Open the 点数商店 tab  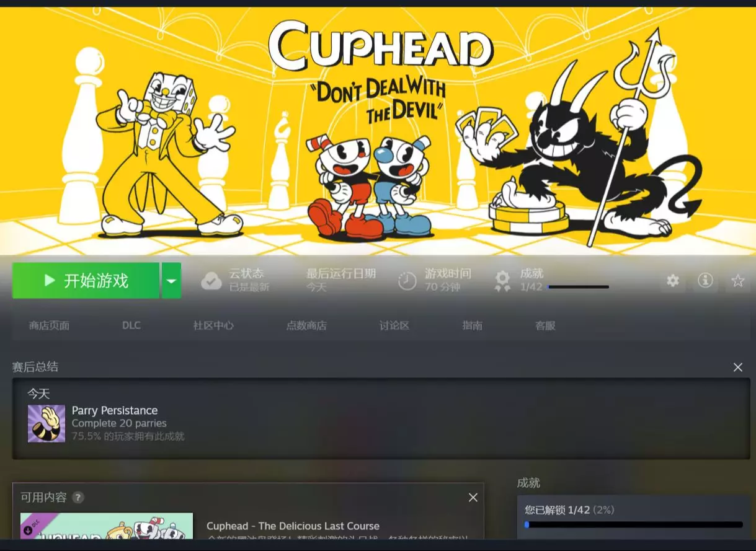click(x=306, y=325)
